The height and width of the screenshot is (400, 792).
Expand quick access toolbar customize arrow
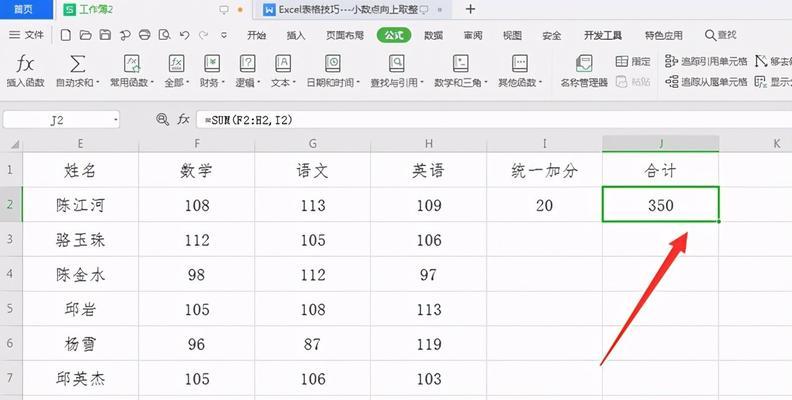[224, 35]
